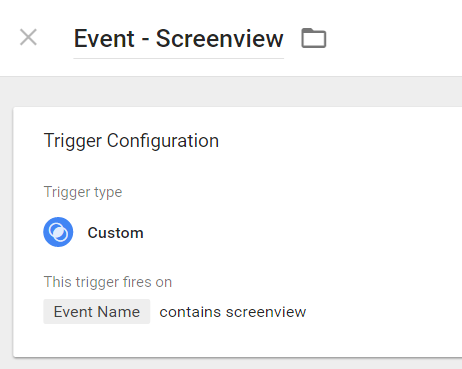The image size is (462, 369).
Task: Click the dash in the trigger title
Action: tap(145, 42)
